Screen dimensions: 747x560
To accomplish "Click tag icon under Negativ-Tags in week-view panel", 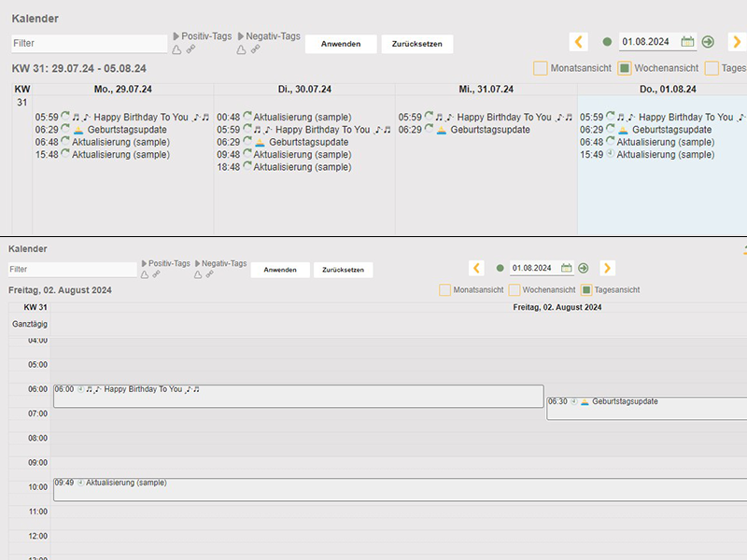I will tap(242, 49).
